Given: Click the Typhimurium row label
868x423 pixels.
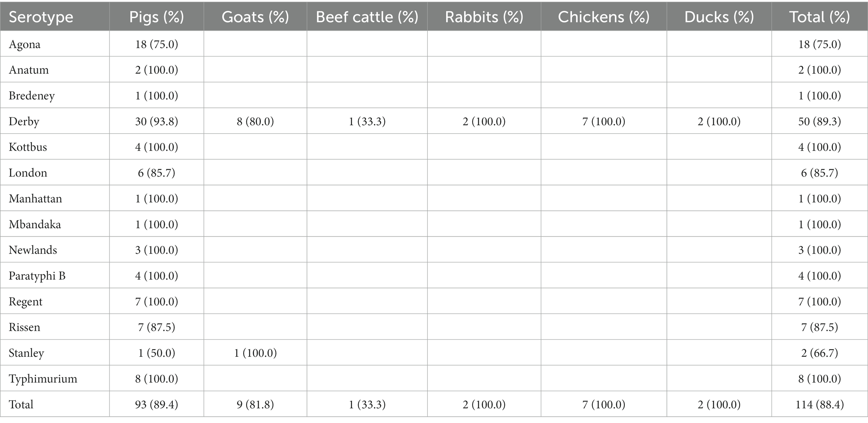Looking at the screenshot, I should coord(43,379).
